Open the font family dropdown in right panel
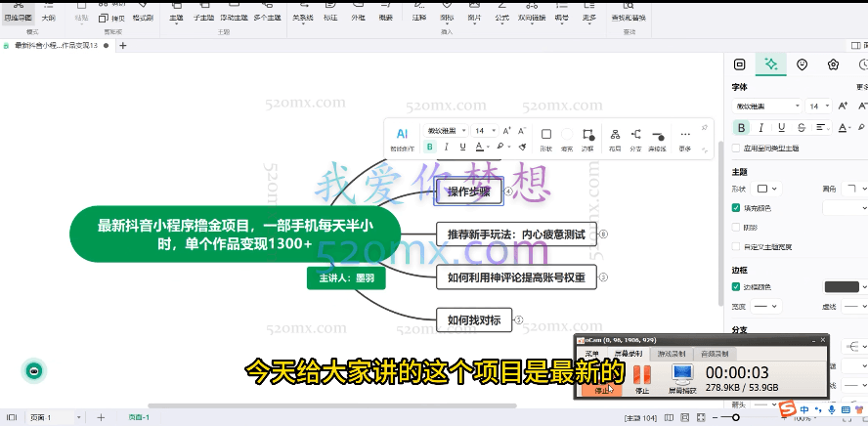Viewport: 868px width, 426px height. coord(766,106)
